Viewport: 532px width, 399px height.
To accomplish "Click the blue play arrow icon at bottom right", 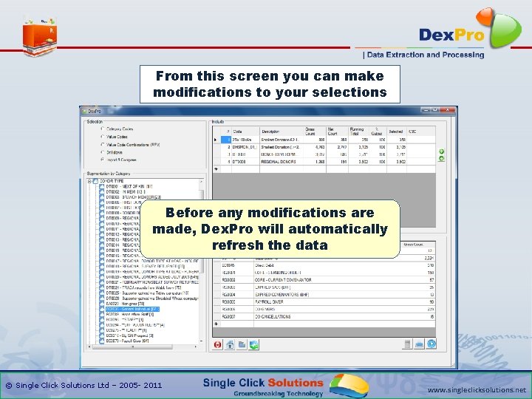I will point(432,344).
